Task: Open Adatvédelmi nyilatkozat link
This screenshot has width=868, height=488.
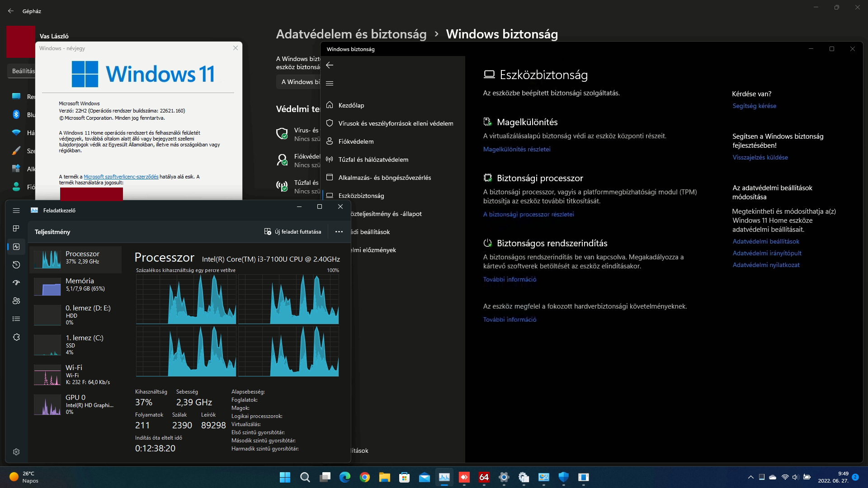Action: click(766, 265)
